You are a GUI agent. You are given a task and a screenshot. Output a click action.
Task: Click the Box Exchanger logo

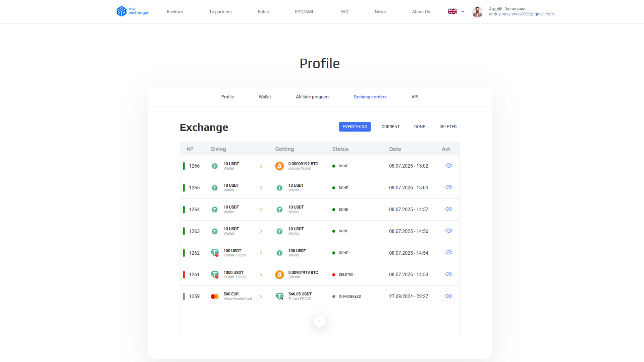click(132, 11)
